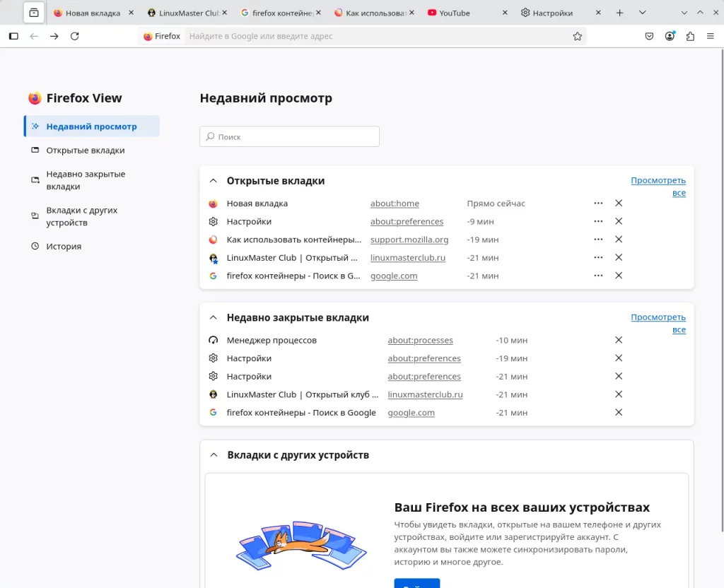Collapse the Недавно закрытые вкладки section
724x588 pixels.
[x=213, y=317]
